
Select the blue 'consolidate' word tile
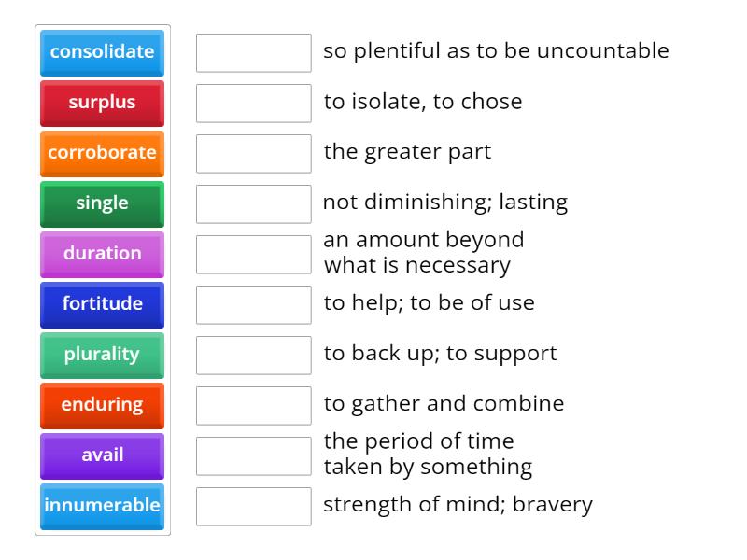tap(102, 52)
